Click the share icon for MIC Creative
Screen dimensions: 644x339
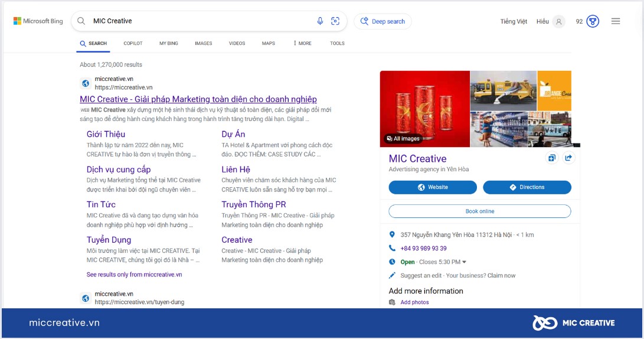568,158
